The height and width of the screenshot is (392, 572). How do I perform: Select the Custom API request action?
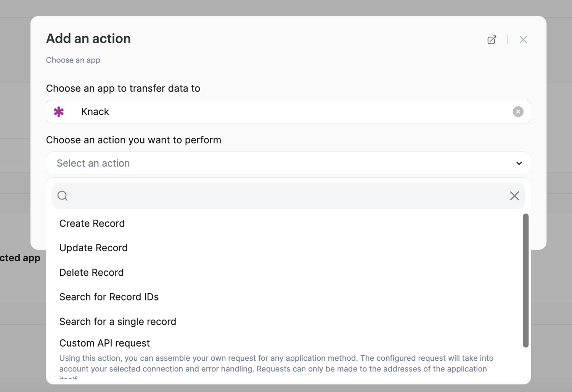104,343
